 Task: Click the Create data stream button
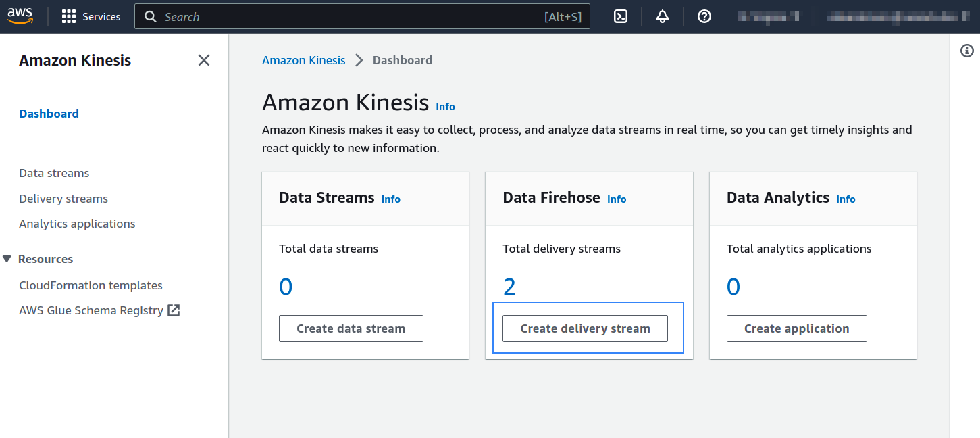click(351, 328)
